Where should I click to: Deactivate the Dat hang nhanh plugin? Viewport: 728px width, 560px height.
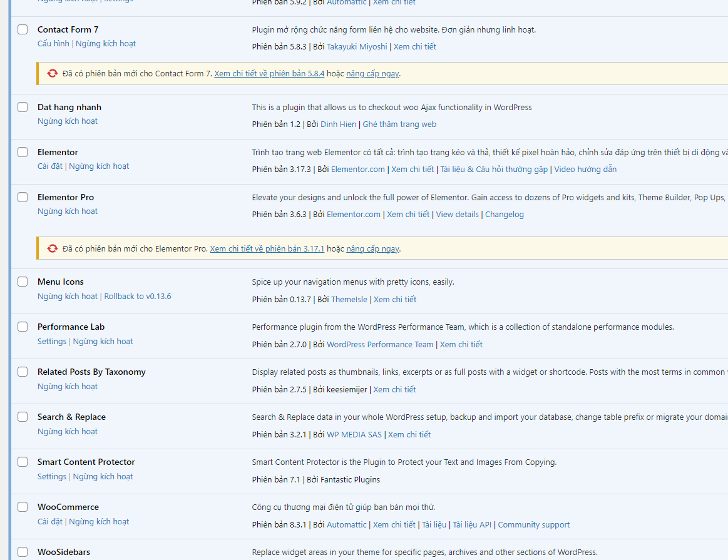(x=68, y=121)
